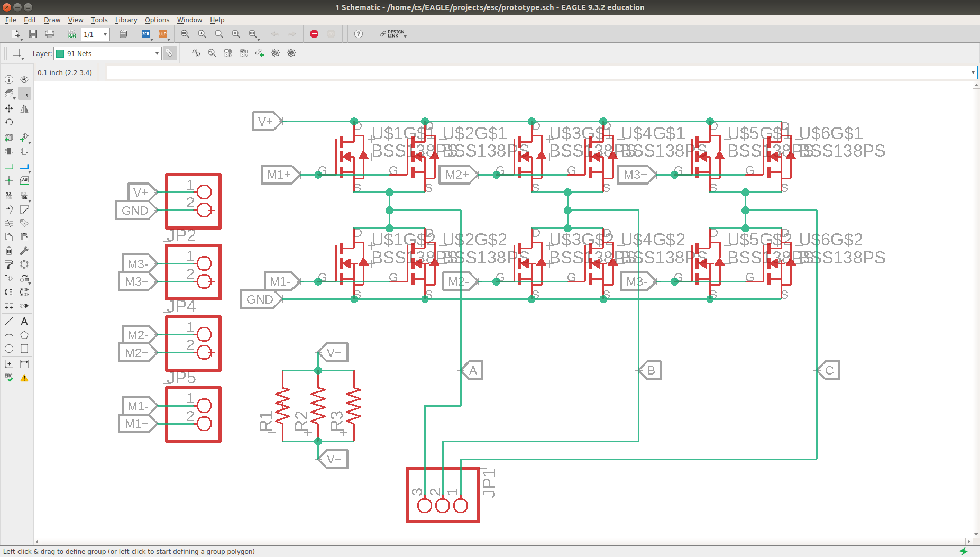Click the Save file icon
The height and width of the screenshot is (557, 980).
33,34
